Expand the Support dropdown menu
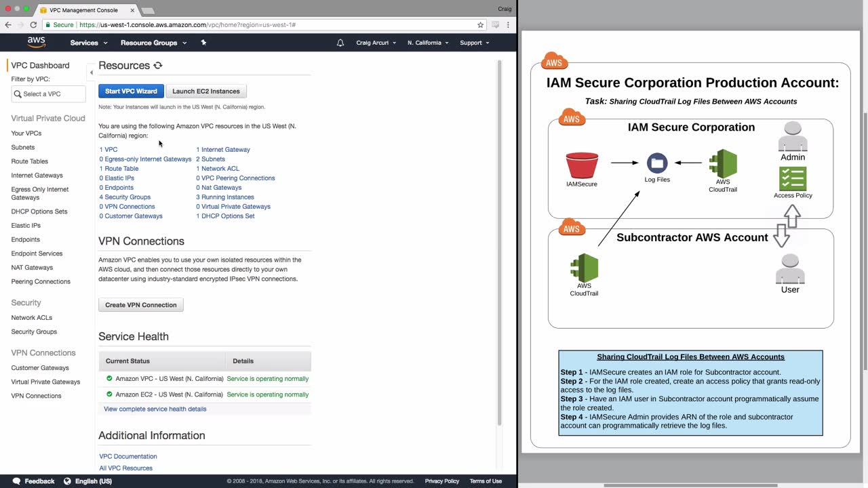 [x=475, y=43]
